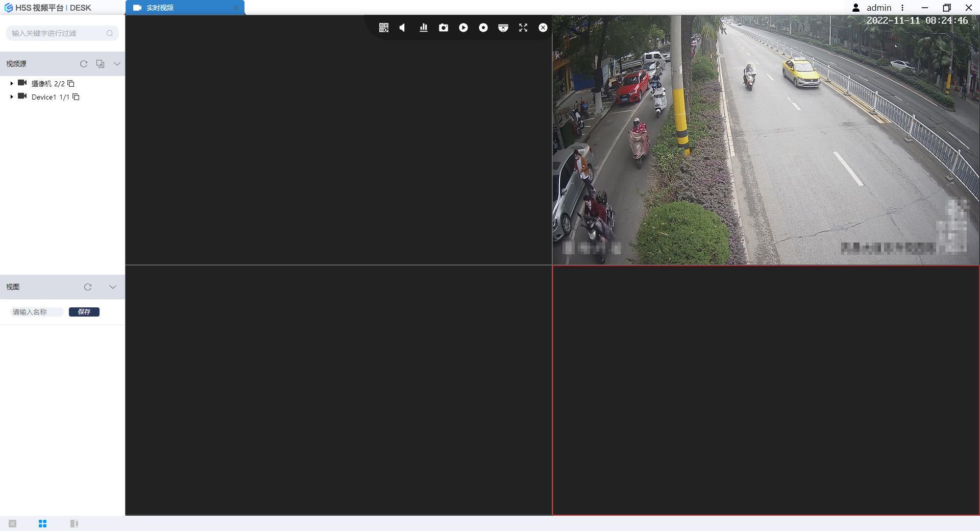Take a snapshot with the camera icon
The height and width of the screenshot is (531, 980).
click(x=444, y=28)
